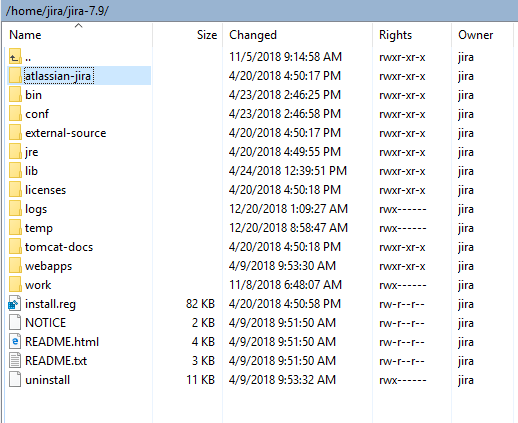518x423 pixels.
Task: Click the 2 KB size of NOTICE
Action: (x=203, y=323)
